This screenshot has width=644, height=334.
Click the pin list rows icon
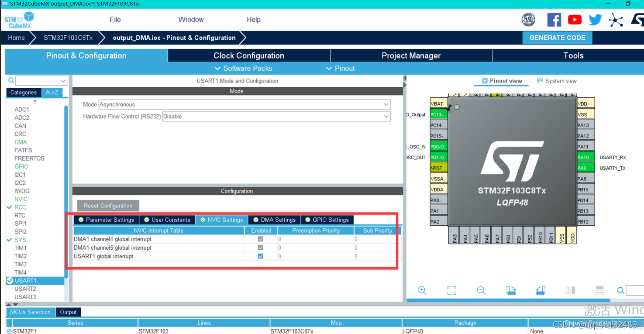pos(599,290)
